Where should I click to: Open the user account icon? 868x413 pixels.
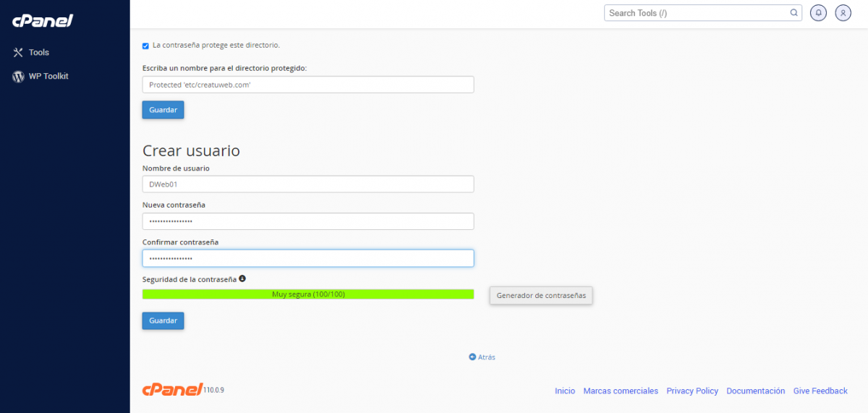tap(843, 13)
